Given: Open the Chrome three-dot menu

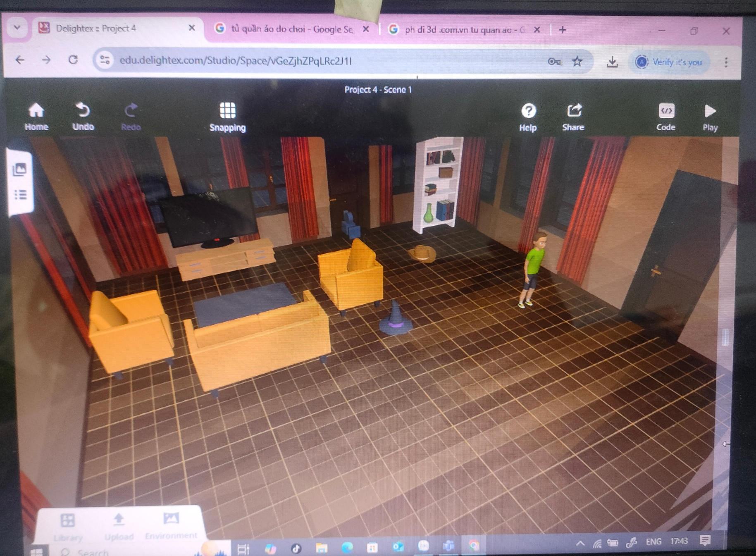Looking at the screenshot, I should click(726, 62).
